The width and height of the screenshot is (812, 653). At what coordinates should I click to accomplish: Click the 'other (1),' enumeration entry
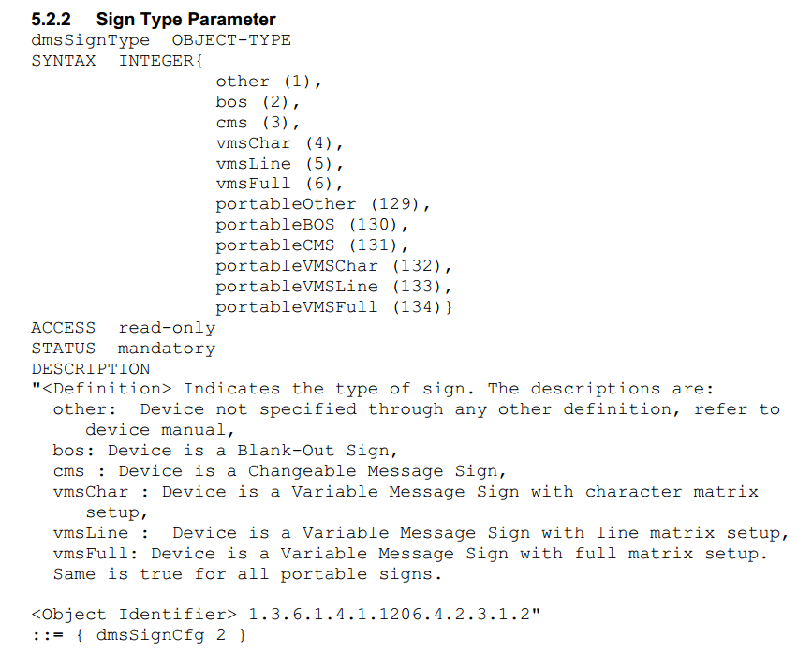pyautogui.click(x=269, y=82)
